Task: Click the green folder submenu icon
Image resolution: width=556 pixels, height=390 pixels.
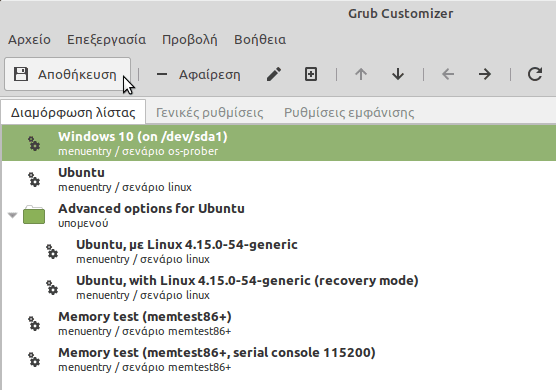Action: [x=34, y=214]
